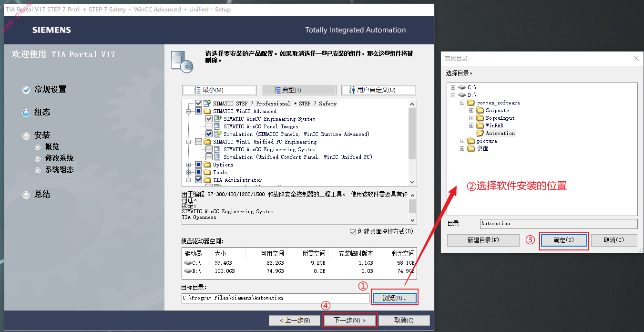Select the D:\ drive icon in 查找目录 dialog

click(461, 95)
